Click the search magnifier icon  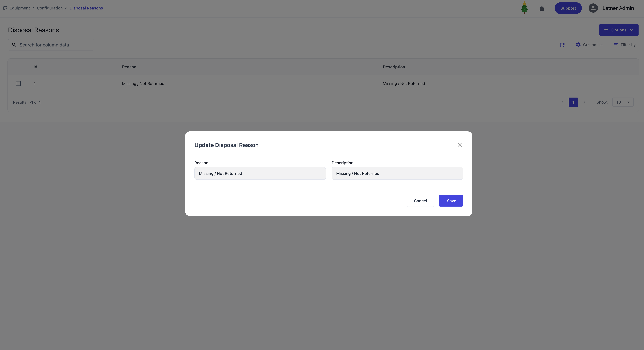coord(14,45)
